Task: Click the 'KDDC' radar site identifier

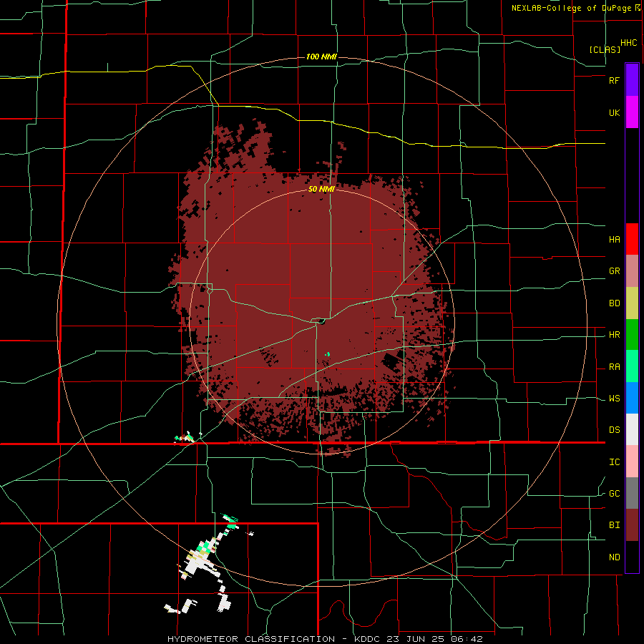Action: [368, 639]
